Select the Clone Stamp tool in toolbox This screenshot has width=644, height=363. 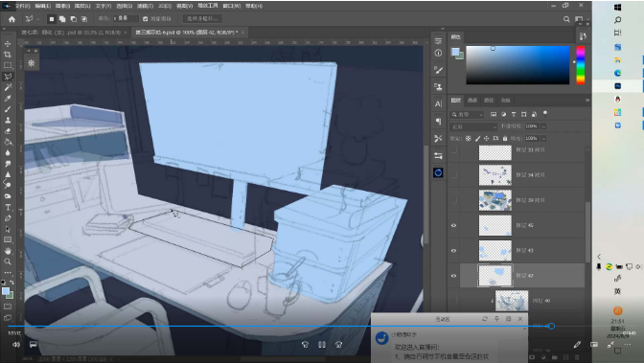8,121
